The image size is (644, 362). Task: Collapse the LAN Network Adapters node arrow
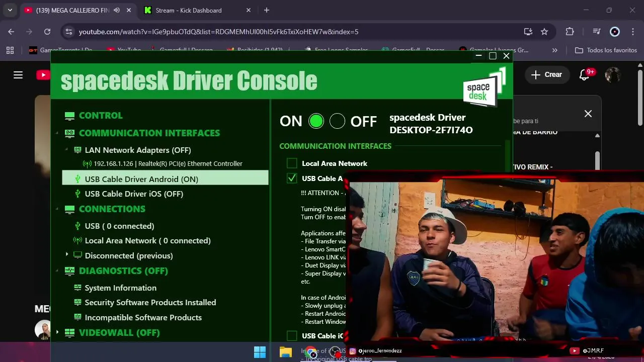[x=66, y=150]
